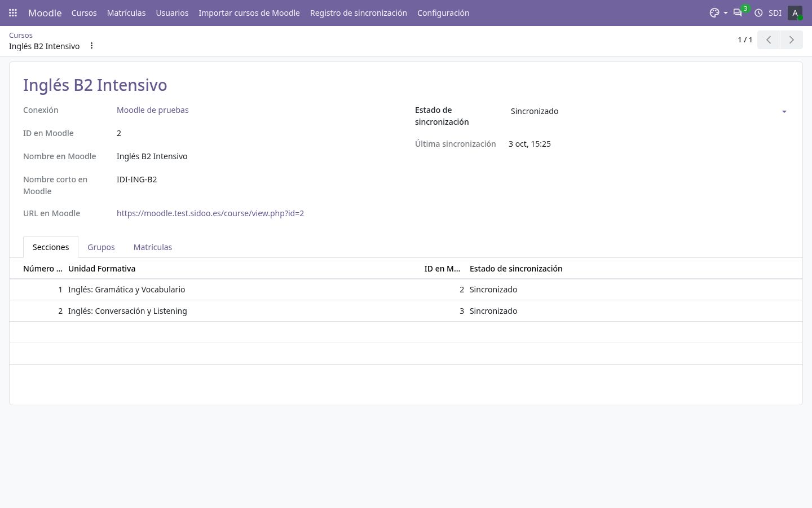Sort by Unidad Formativa column header

[x=101, y=269]
